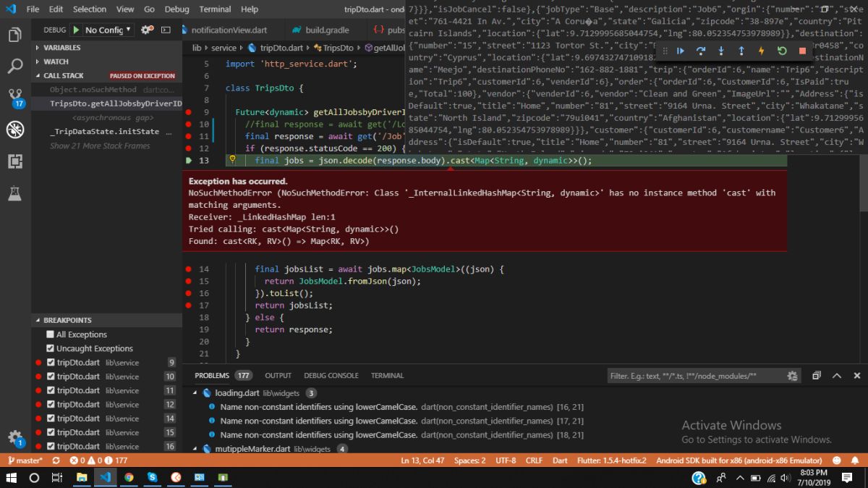The width and height of the screenshot is (868, 488).
Task: Uncheck the tripDto.dart line 15 breakpoint
Action: (51, 432)
